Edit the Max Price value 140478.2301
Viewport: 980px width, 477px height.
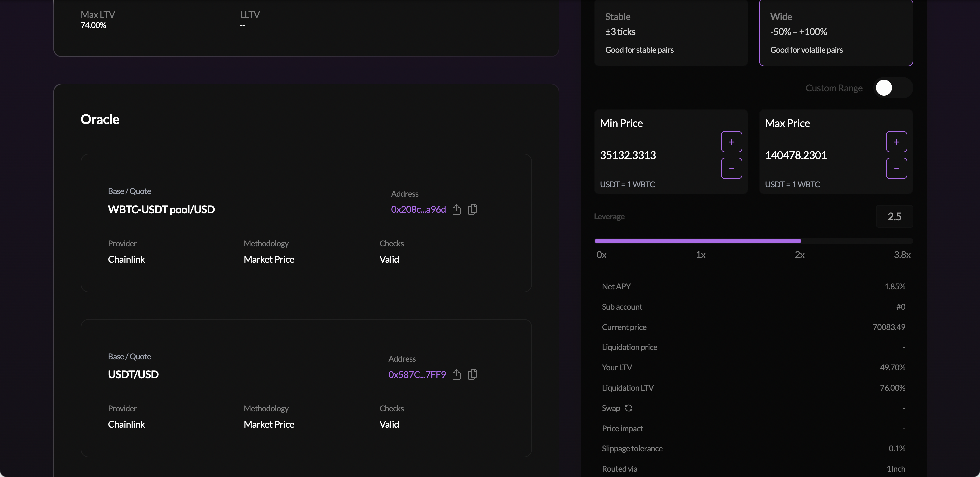pos(795,155)
